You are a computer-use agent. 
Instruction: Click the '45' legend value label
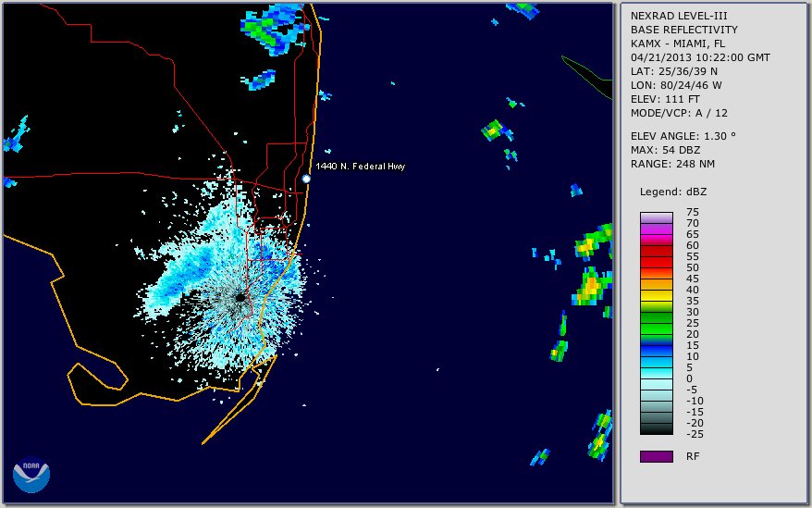(693, 279)
